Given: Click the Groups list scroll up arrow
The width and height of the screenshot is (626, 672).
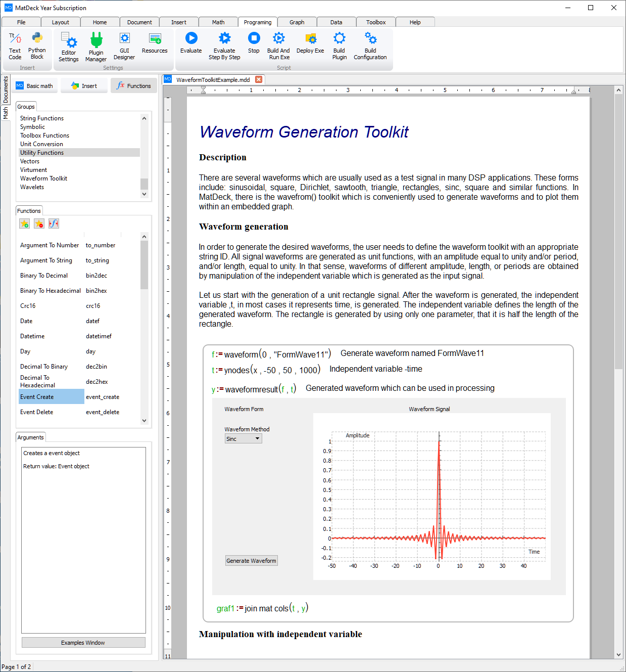Looking at the screenshot, I should coord(144,118).
